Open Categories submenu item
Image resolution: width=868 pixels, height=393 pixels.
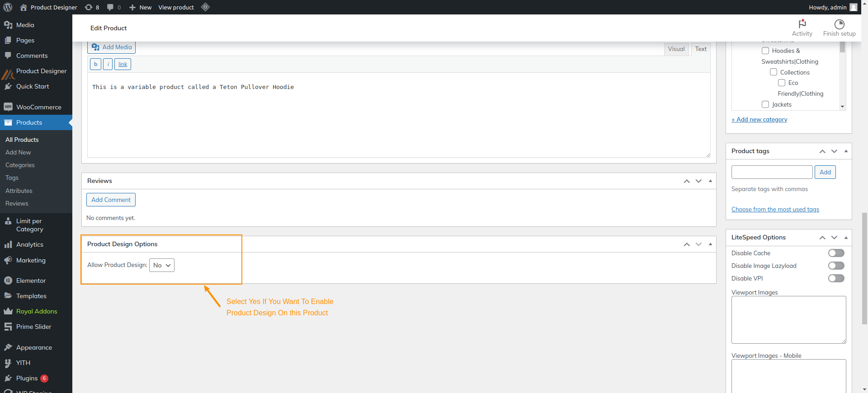[x=20, y=165]
